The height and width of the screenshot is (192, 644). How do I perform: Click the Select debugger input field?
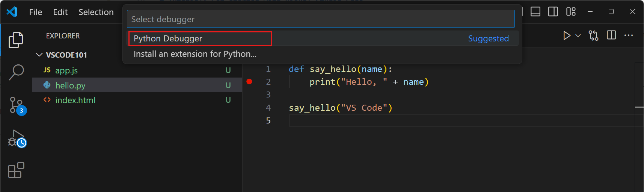pyautogui.click(x=320, y=19)
